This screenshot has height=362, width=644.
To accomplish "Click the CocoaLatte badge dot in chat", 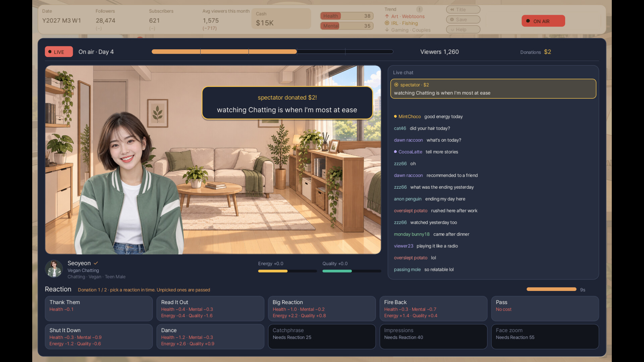I will click(395, 152).
